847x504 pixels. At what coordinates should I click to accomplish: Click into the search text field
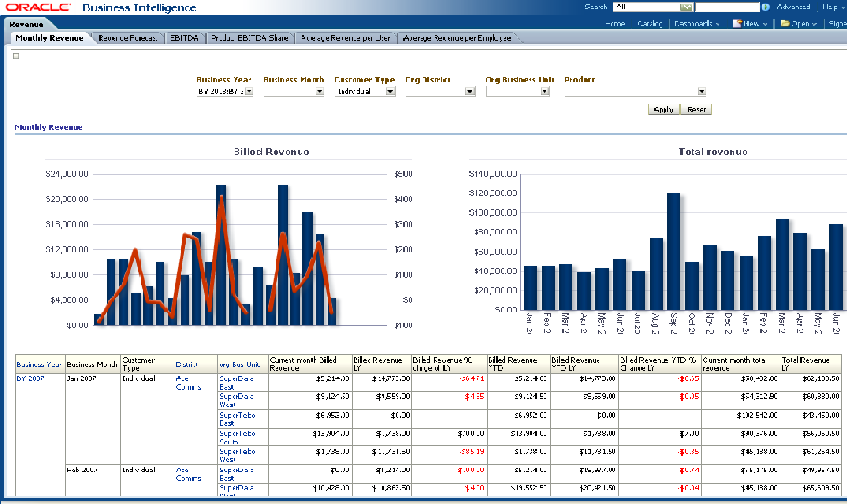(x=727, y=7)
